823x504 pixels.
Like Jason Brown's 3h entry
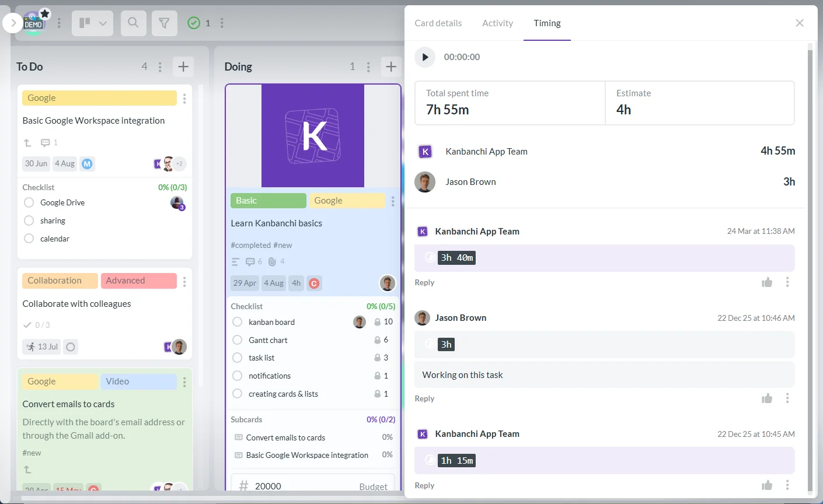coord(767,398)
